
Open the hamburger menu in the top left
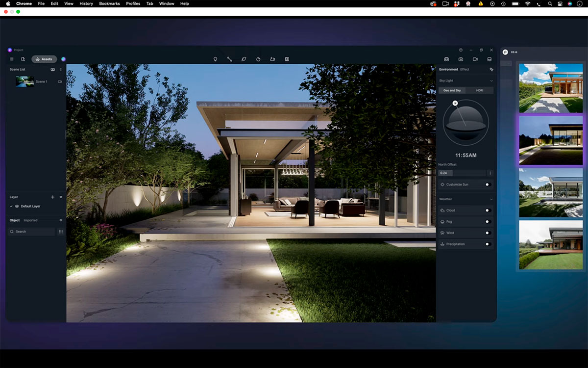point(11,59)
